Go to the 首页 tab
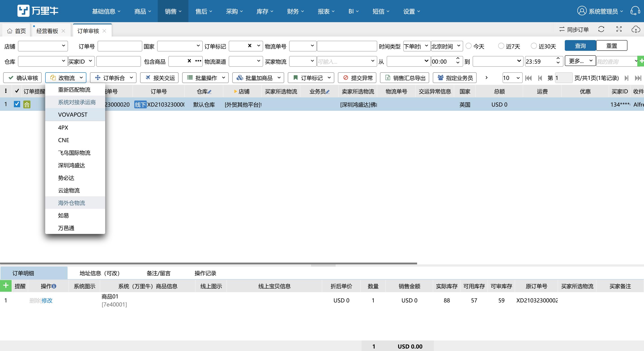Image resolution: width=644 pixels, height=351 pixels. click(x=17, y=31)
